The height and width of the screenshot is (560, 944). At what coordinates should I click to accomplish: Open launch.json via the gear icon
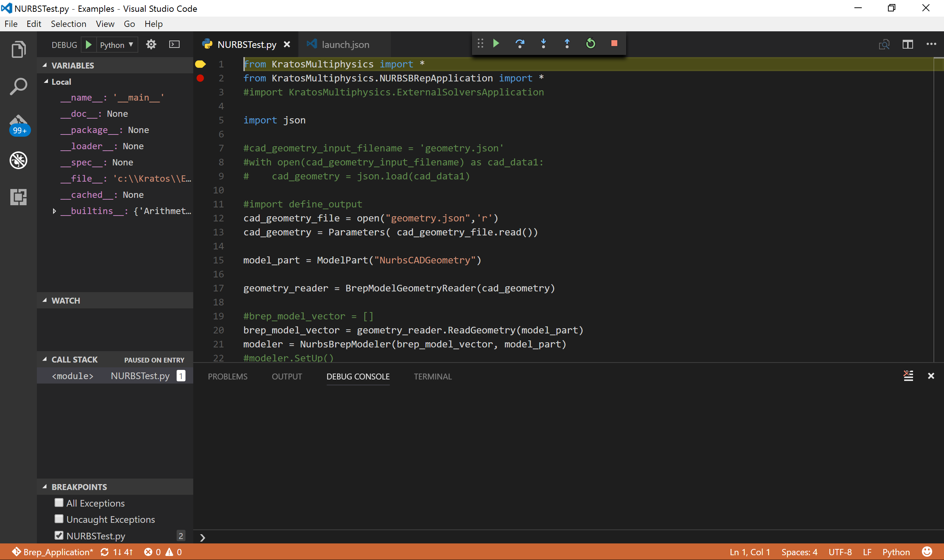tap(151, 45)
